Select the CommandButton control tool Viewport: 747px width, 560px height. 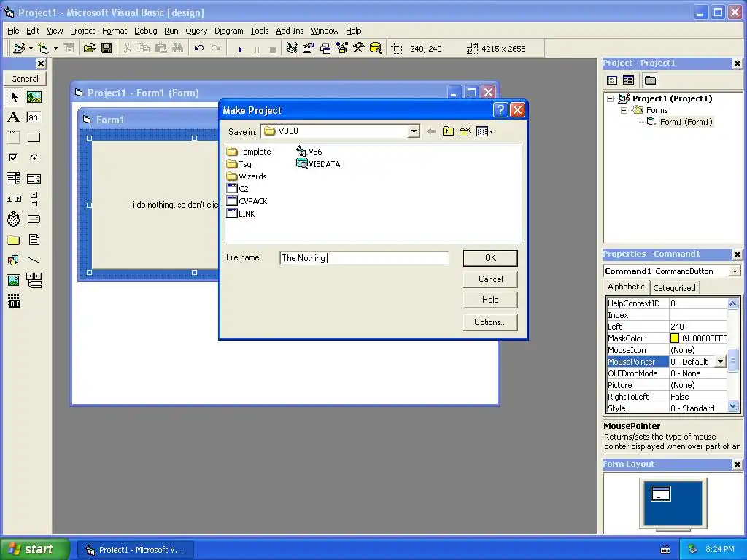[x=34, y=138]
